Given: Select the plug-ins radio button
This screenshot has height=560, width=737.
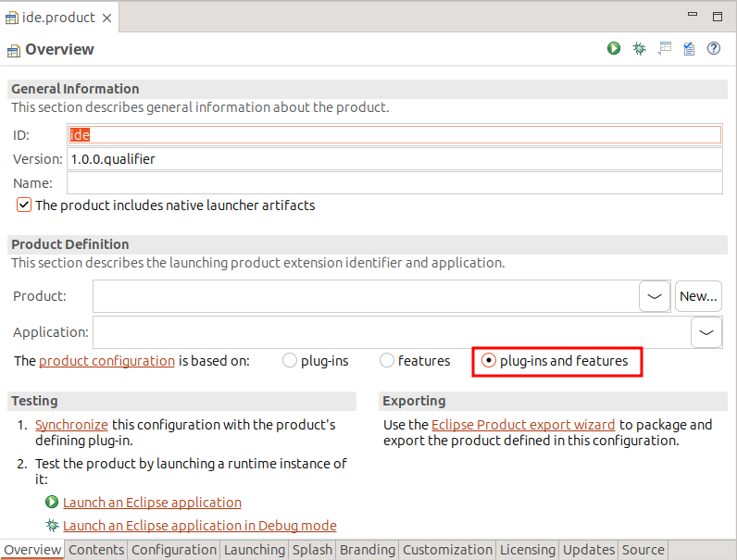Looking at the screenshot, I should click(x=290, y=361).
